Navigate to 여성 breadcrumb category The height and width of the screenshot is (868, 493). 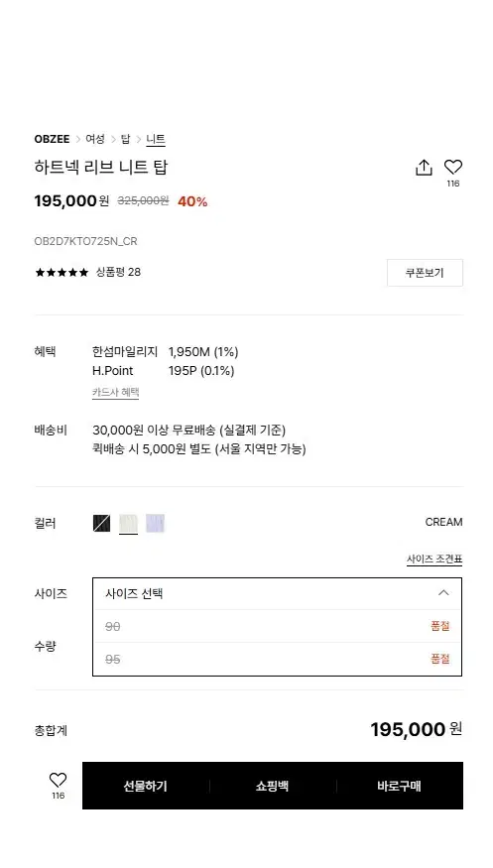pos(95,139)
